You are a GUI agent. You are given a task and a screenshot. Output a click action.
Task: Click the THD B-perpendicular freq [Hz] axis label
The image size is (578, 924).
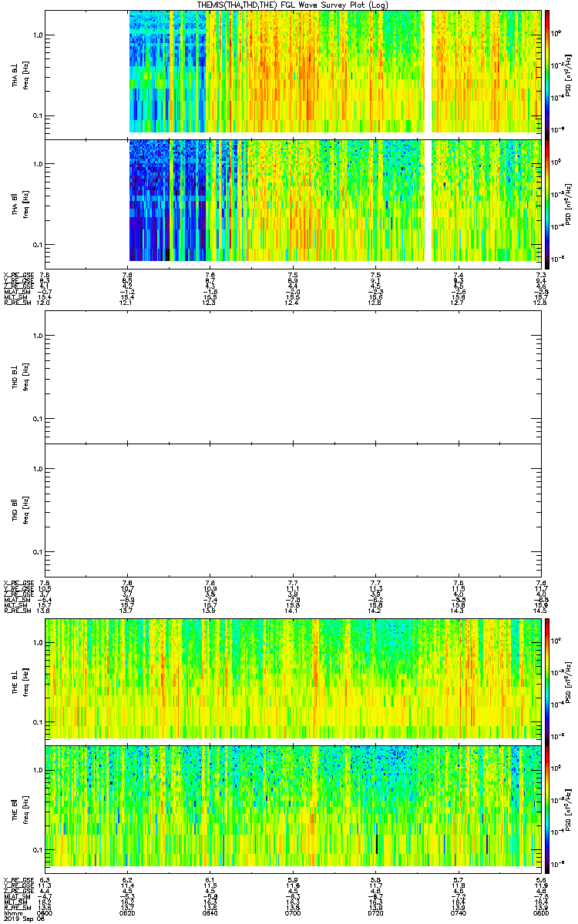point(25,377)
